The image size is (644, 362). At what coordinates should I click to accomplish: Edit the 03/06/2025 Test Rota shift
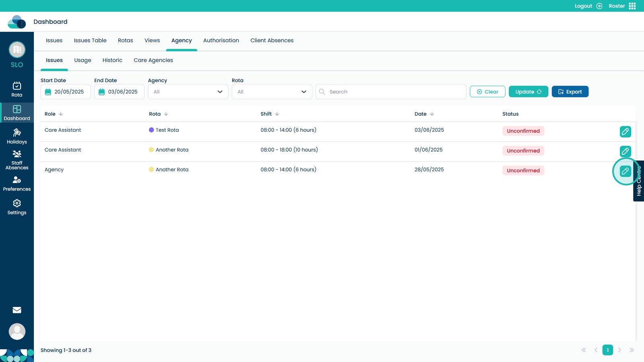pyautogui.click(x=625, y=132)
